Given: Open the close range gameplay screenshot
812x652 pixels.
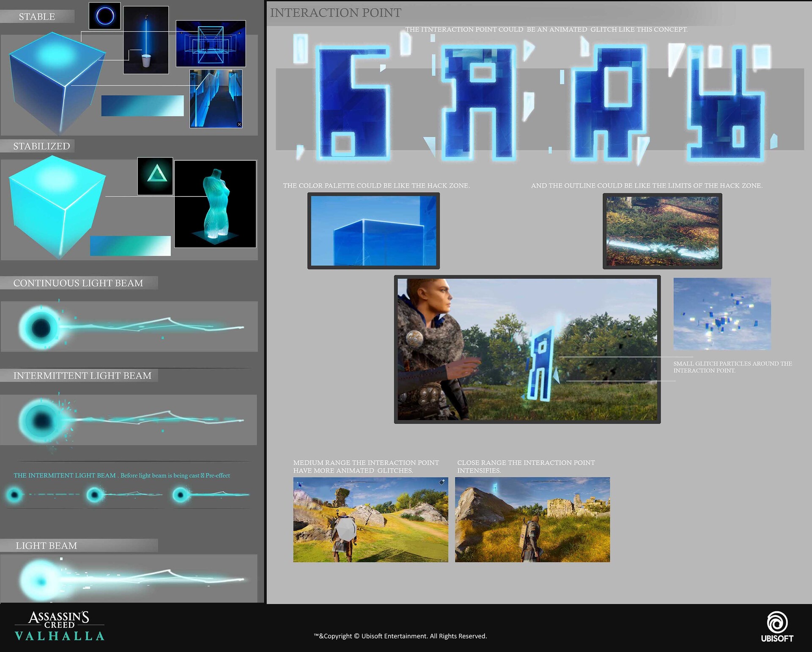Looking at the screenshot, I should (532, 520).
